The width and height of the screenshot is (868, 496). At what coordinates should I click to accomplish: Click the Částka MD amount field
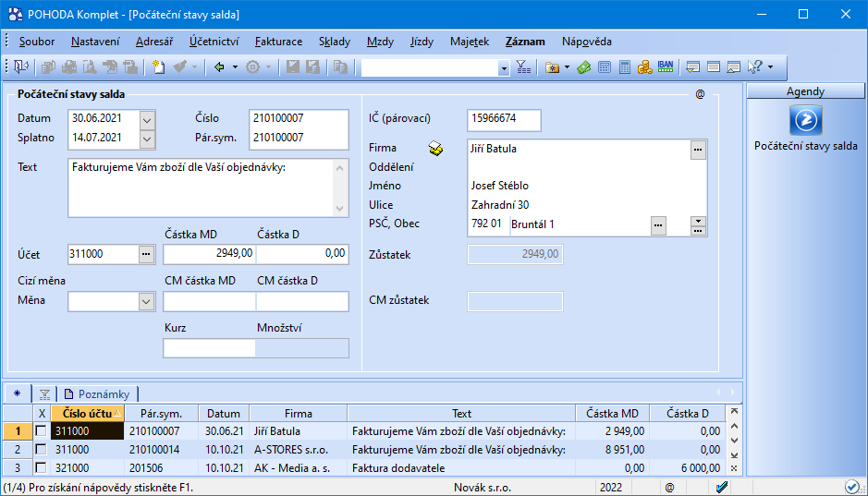(209, 254)
